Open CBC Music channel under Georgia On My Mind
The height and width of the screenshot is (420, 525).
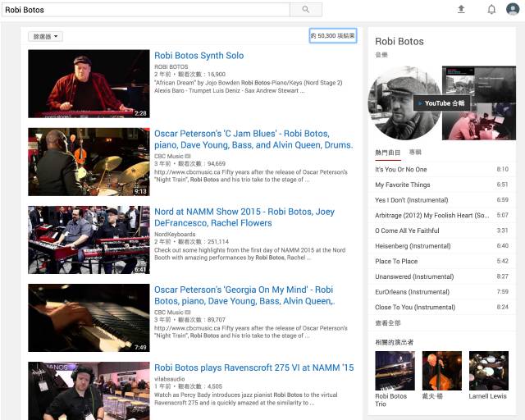(x=169, y=313)
